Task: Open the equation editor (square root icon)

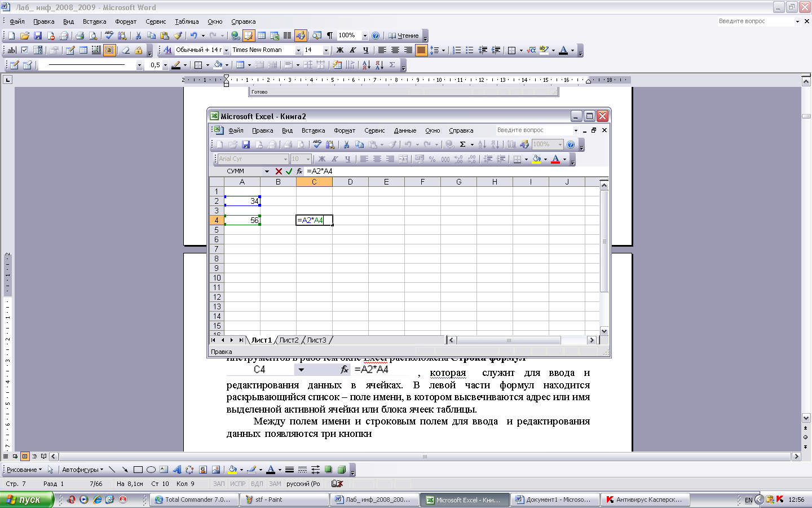Action: [x=531, y=50]
